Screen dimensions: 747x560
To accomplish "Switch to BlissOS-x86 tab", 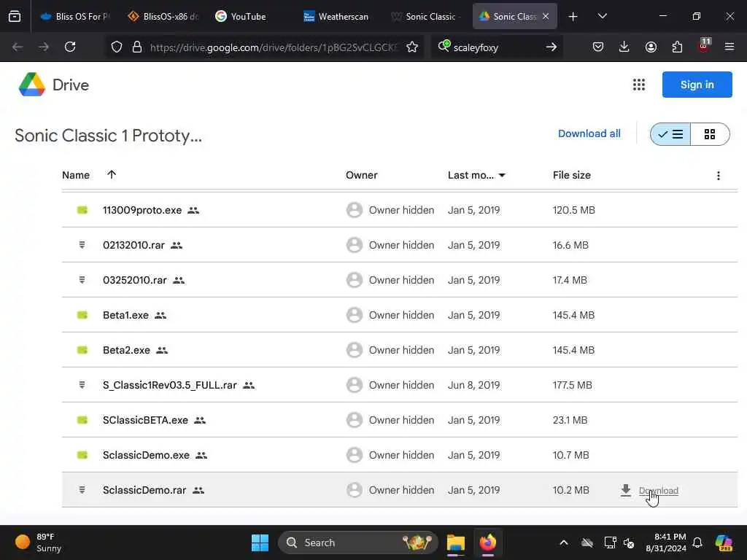I will coord(164,16).
